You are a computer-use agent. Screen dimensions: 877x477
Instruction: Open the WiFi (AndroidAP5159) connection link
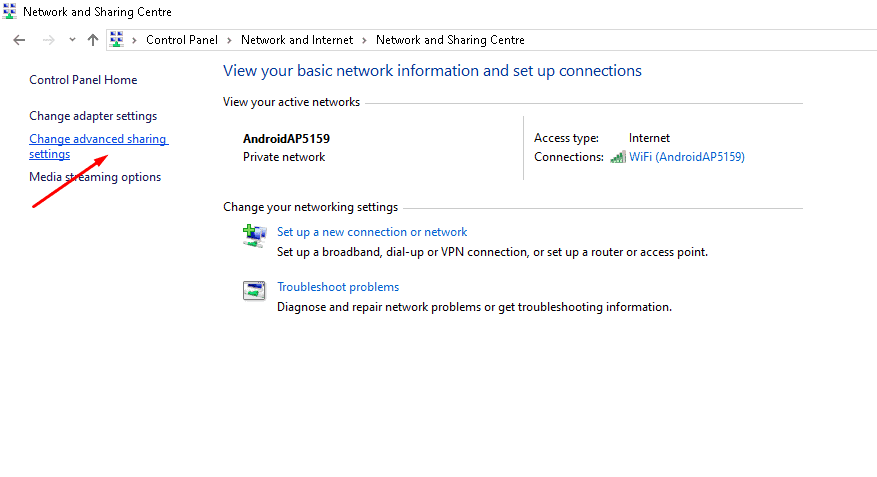686,157
